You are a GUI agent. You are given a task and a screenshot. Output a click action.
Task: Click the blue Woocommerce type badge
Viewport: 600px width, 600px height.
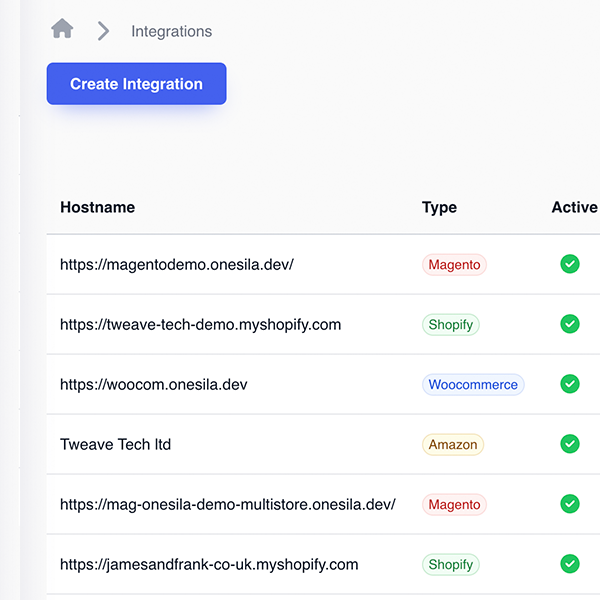473,385
